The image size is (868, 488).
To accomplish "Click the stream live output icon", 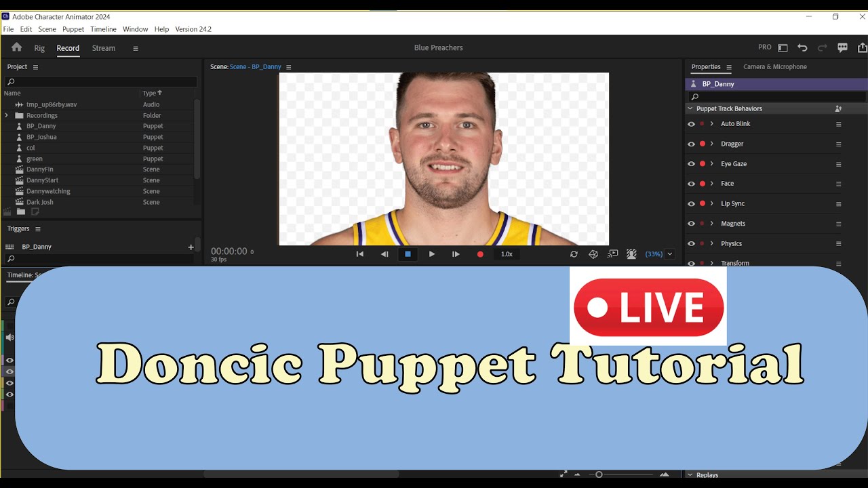I will point(612,254).
